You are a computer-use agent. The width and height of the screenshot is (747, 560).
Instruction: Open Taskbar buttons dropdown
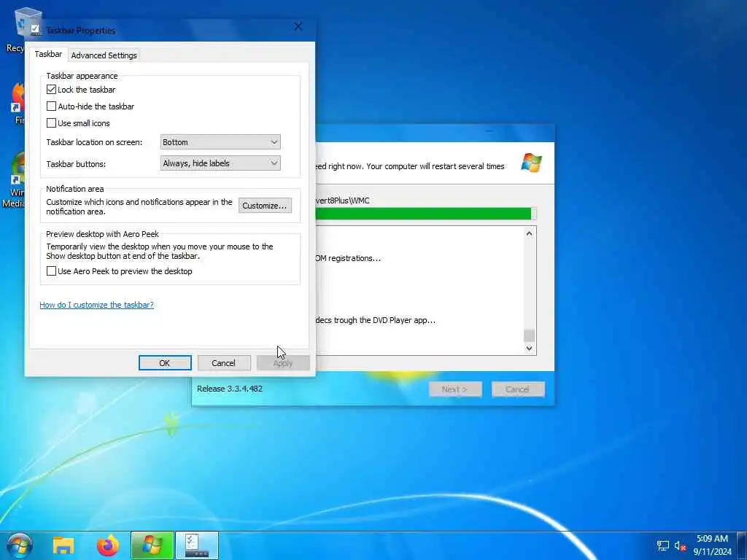click(x=220, y=163)
